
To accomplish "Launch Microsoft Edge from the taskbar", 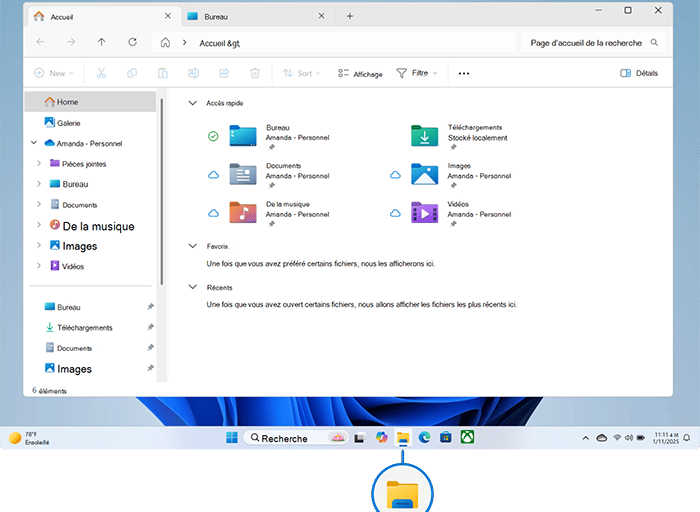I will coord(424,437).
